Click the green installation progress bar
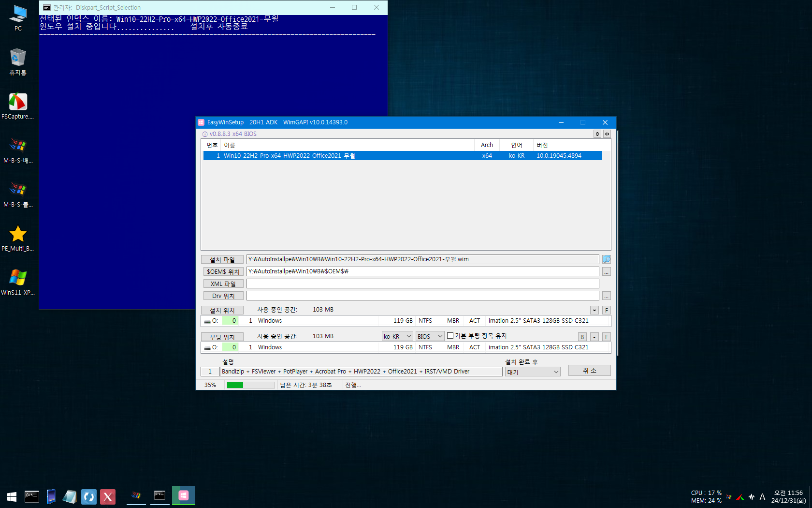Viewport: 812px width, 508px height. click(x=250, y=385)
